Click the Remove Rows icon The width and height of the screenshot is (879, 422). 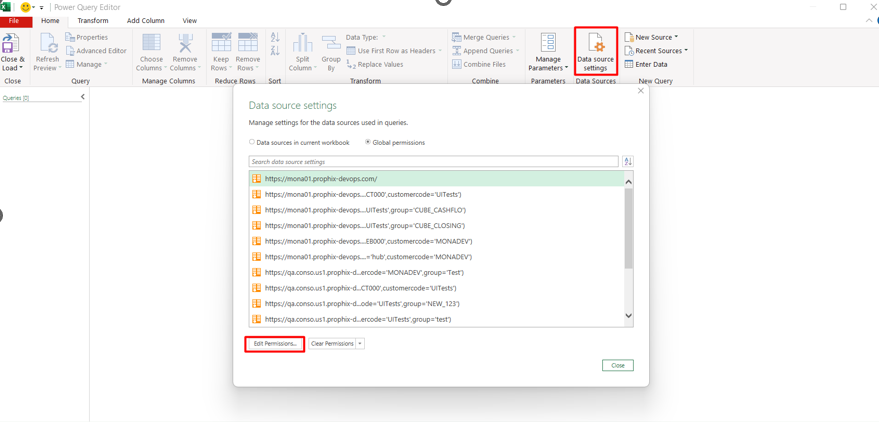(x=247, y=43)
